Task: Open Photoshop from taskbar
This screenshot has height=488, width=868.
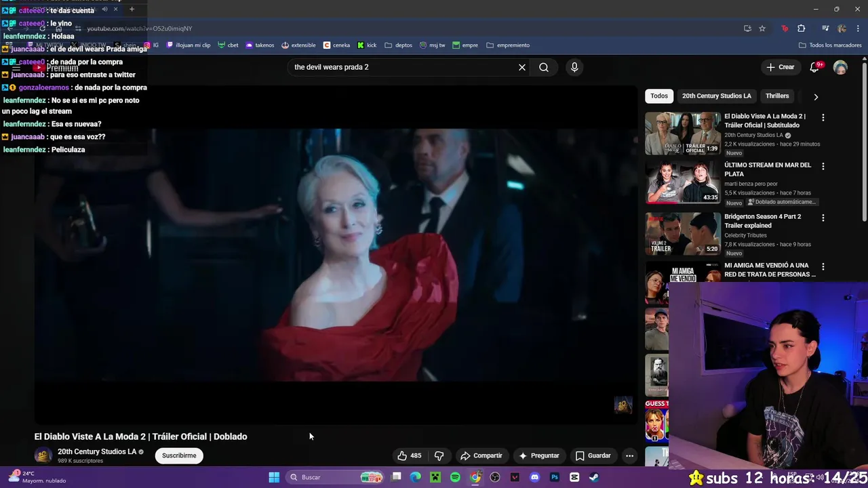Action: click(x=555, y=477)
